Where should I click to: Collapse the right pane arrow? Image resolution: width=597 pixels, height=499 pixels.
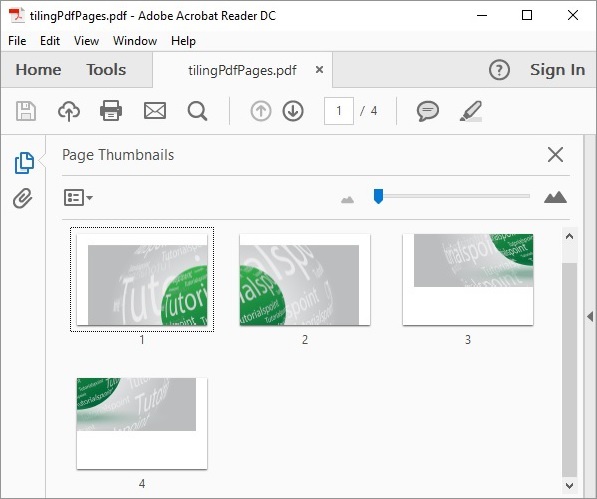click(x=590, y=316)
